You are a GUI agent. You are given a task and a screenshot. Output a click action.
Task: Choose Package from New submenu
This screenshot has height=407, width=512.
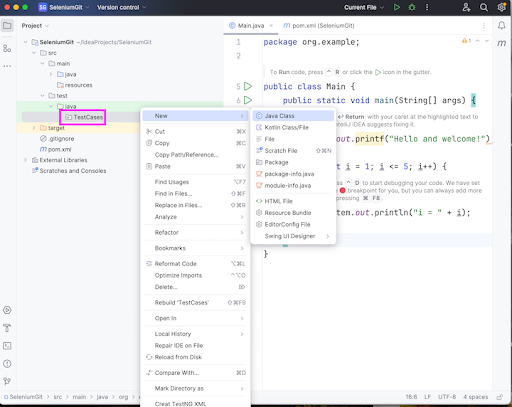[x=293, y=162]
